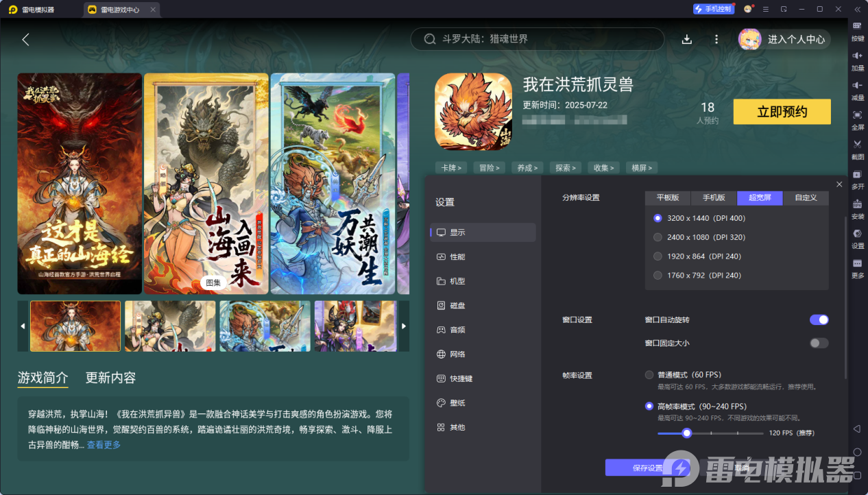Click the download icon beside search bar
Screen dimensions: 868x495
tap(686, 40)
